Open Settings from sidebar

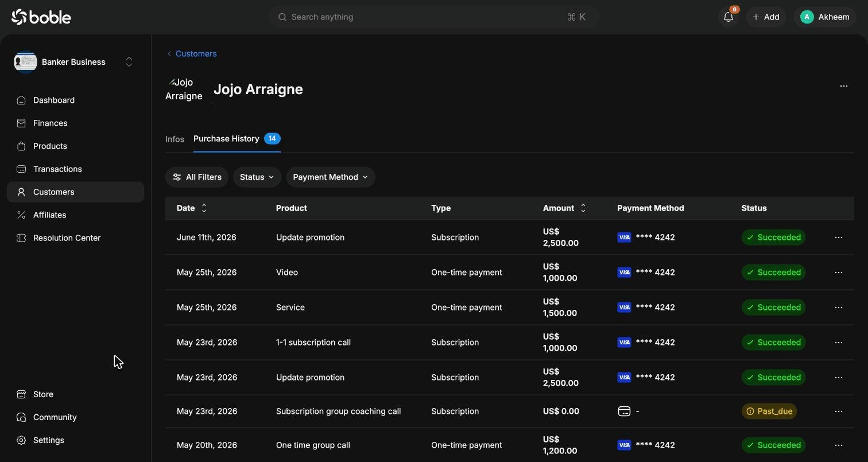(x=75, y=440)
